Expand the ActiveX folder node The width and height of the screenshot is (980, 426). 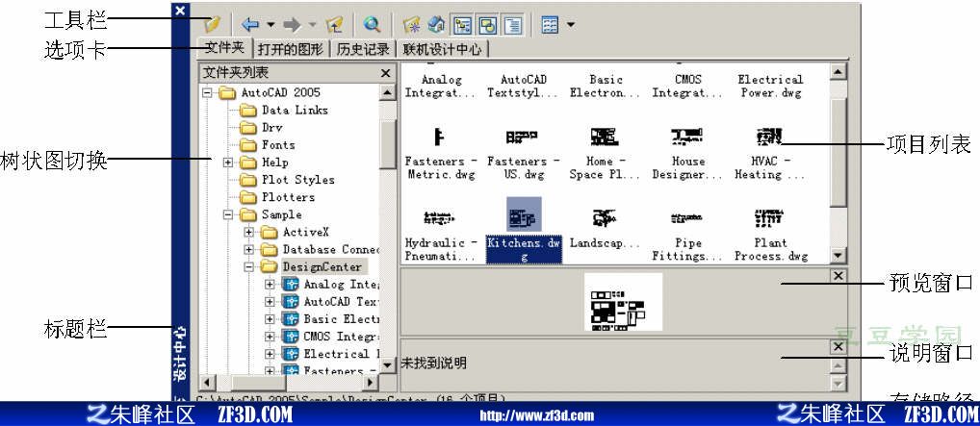[249, 233]
